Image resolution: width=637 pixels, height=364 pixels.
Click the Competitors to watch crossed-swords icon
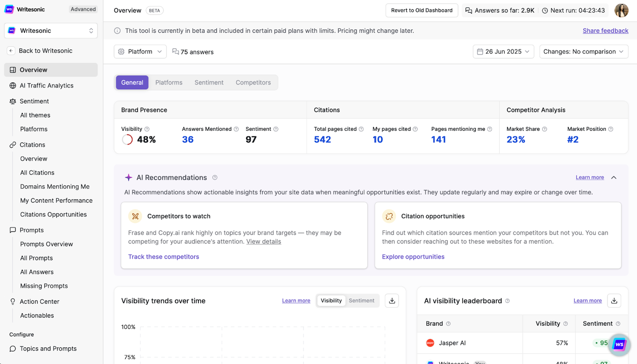[135, 216]
